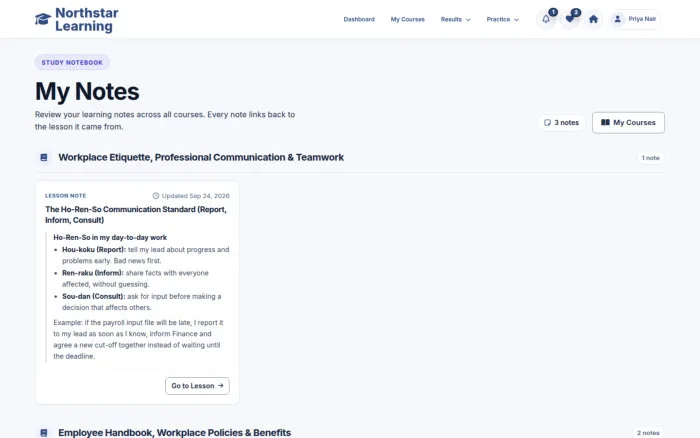Image resolution: width=700 pixels, height=438 pixels.
Task: Click the Results menu label
Action: [x=451, y=19]
